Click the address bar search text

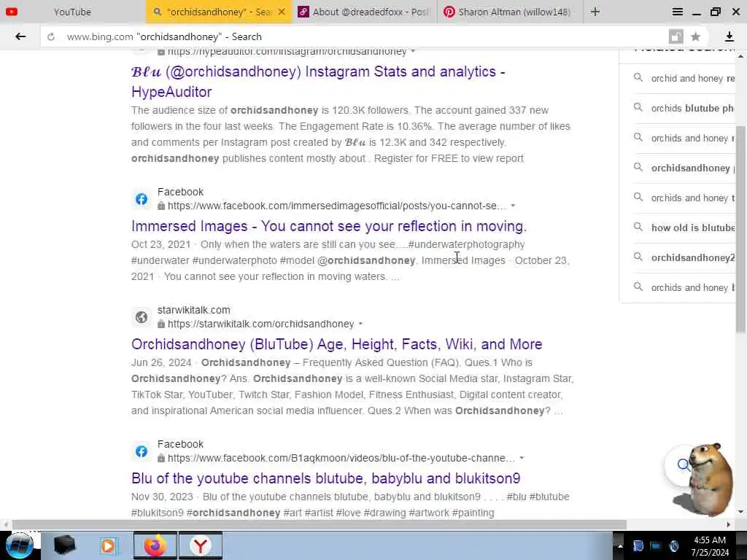164,36
